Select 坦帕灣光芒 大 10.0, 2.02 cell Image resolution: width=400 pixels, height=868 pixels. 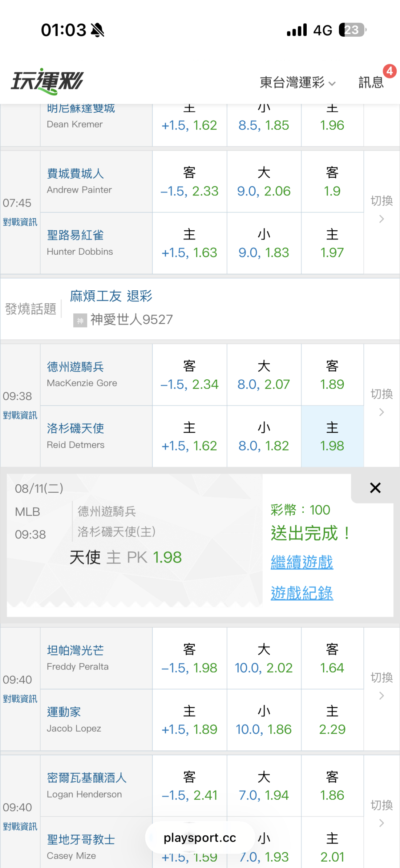click(x=264, y=659)
